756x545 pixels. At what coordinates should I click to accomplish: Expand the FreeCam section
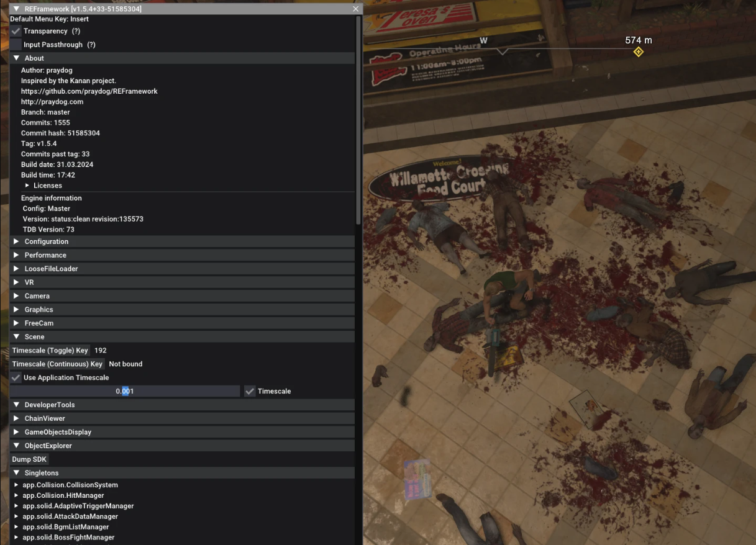[183, 323]
